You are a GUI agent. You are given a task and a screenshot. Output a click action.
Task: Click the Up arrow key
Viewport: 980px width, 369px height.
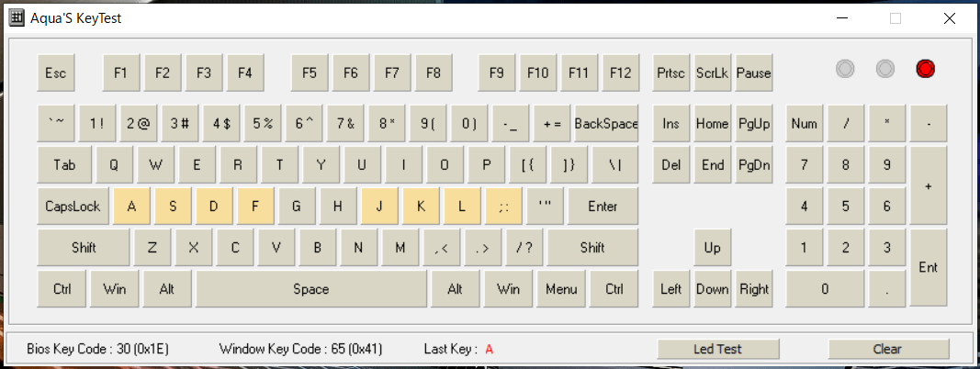(x=713, y=248)
